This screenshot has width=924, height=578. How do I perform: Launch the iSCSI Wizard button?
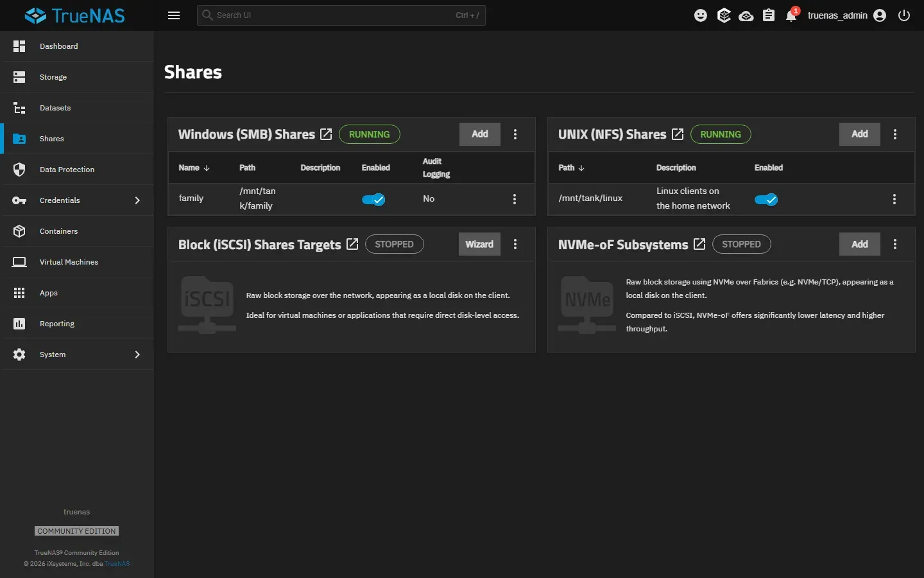pyautogui.click(x=479, y=244)
